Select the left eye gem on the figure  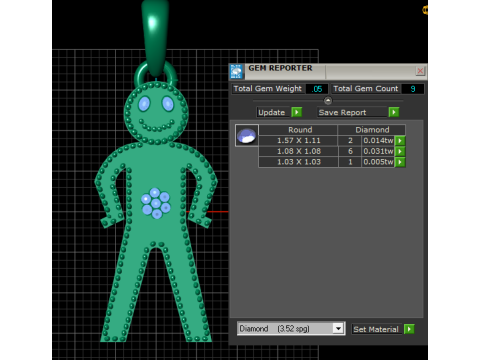point(144,104)
